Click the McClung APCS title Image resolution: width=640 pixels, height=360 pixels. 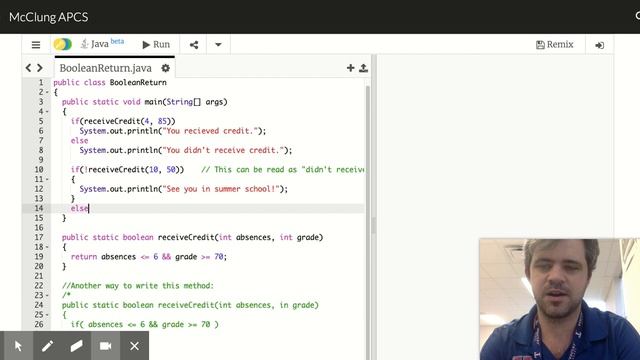pyautogui.click(x=49, y=17)
